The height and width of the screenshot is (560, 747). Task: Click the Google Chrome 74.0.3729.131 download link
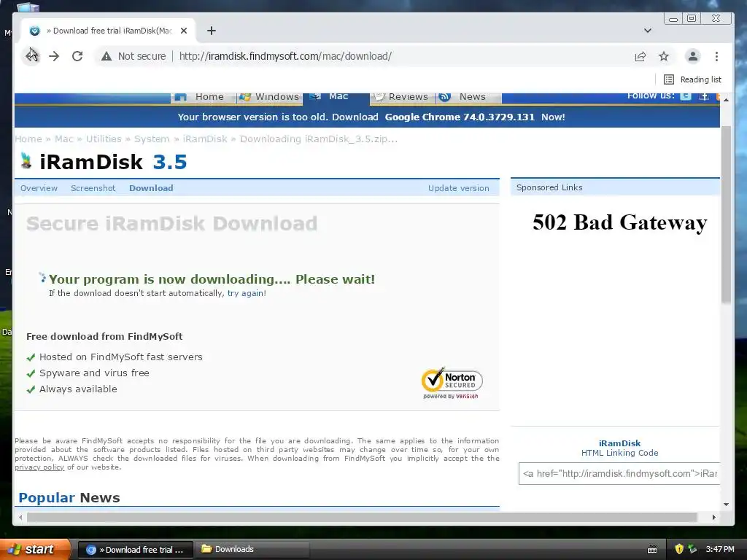coord(460,117)
